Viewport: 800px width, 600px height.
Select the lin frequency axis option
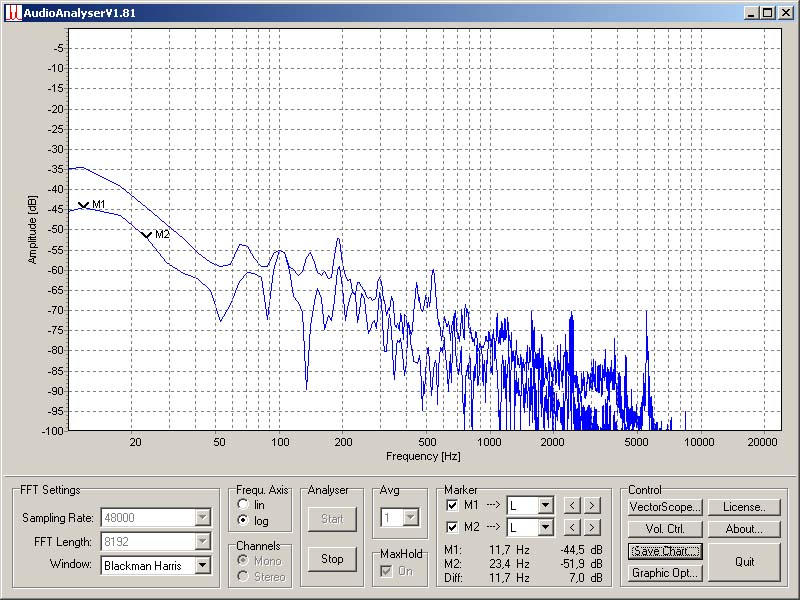click(x=243, y=505)
